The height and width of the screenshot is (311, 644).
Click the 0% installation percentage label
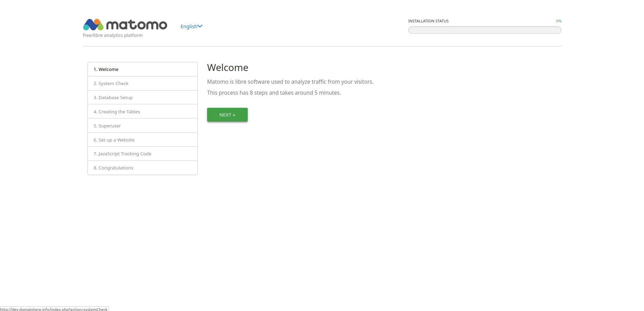pos(558,21)
